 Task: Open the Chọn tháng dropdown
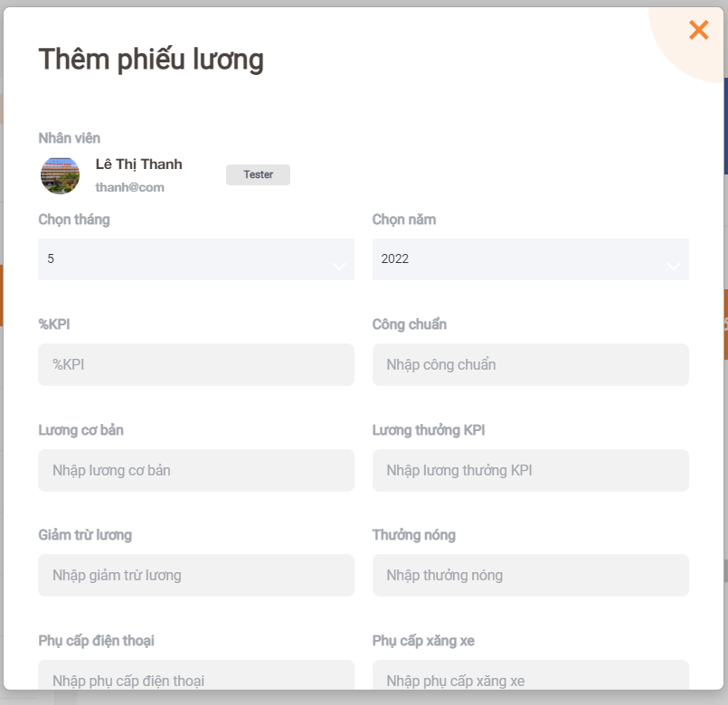(196, 259)
